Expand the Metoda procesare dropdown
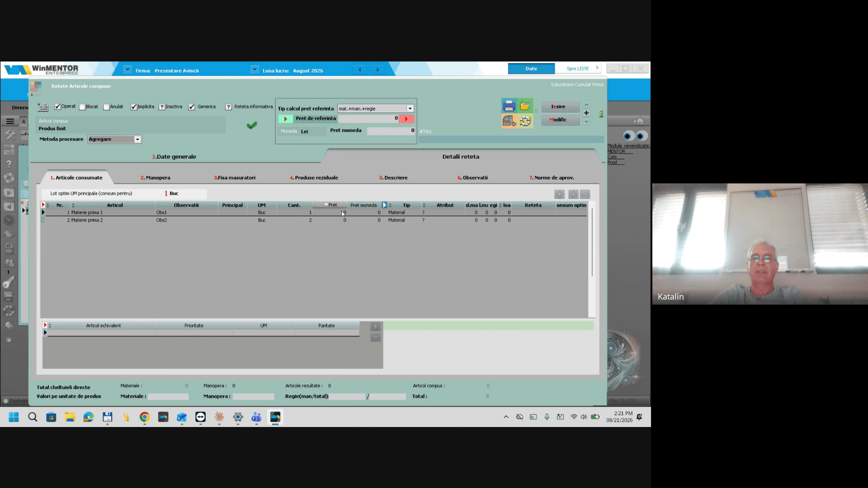This screenshot has width=868, height=488. pyautogui.click(x=137, y=139)
